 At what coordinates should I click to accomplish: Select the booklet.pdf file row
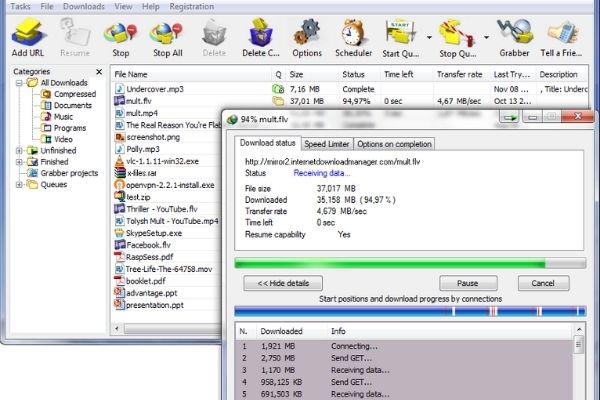[x=168, y=281]
